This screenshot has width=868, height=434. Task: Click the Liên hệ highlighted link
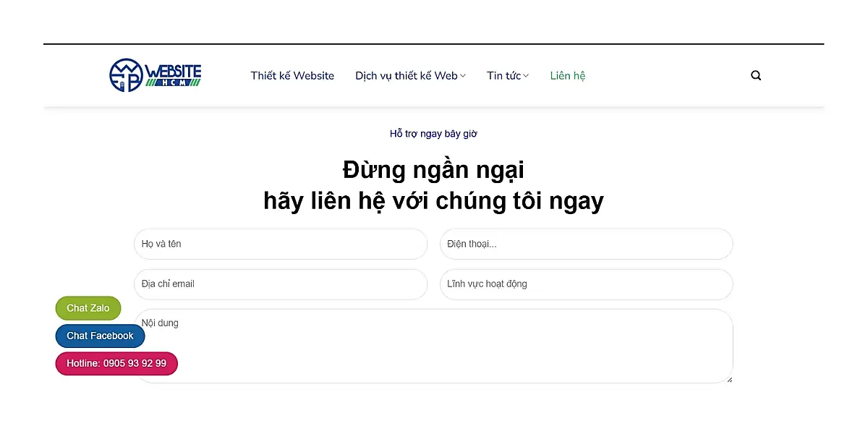[x=567, y=75]
